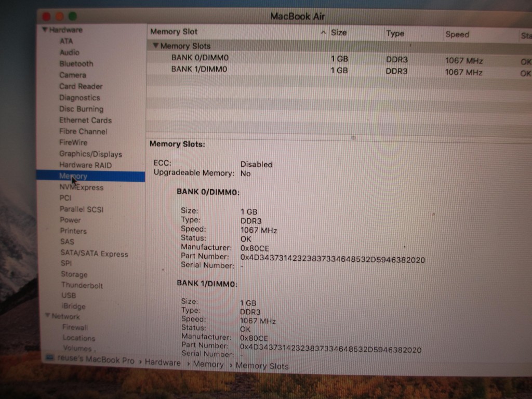The image size is (532, 399).
Task: Select Bluetooth in the sidebar
Action: point(76,63)
